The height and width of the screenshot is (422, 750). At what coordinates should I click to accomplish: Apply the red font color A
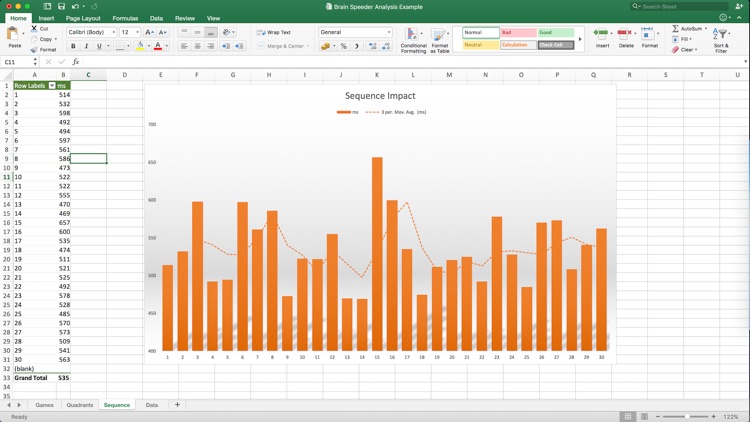point(158,46)
